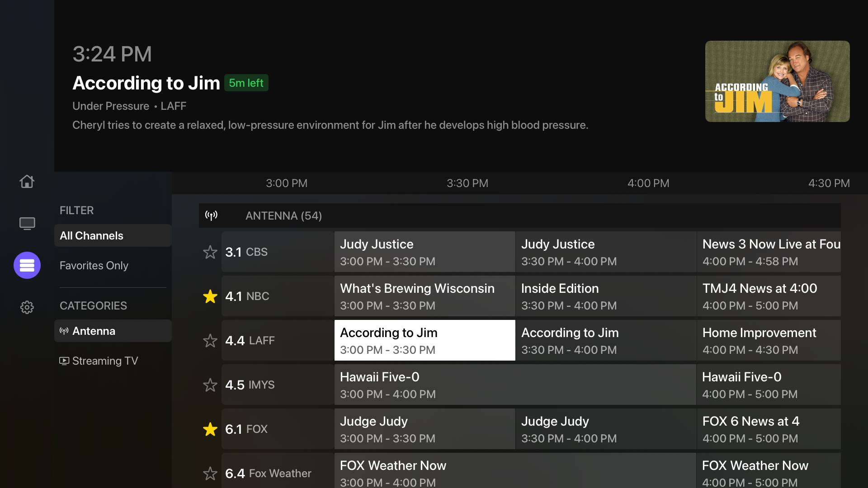Star the 4.5 IMYS channel
This screenshot has width=868, height=488.
click(210, 385)
